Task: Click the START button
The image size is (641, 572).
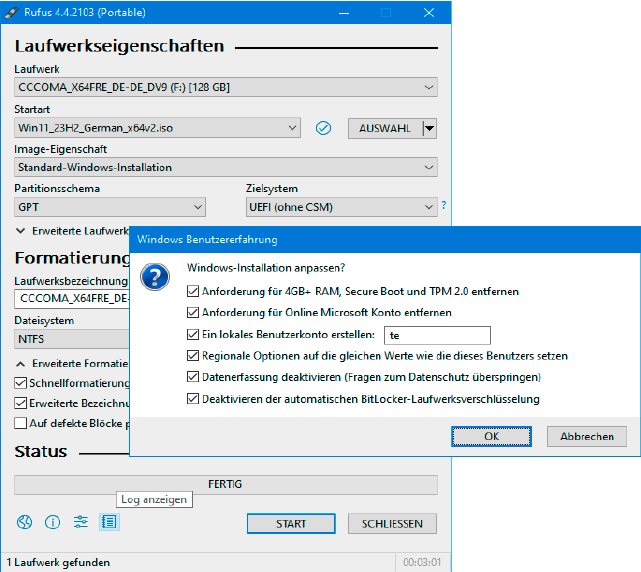Action: point(291,524)
